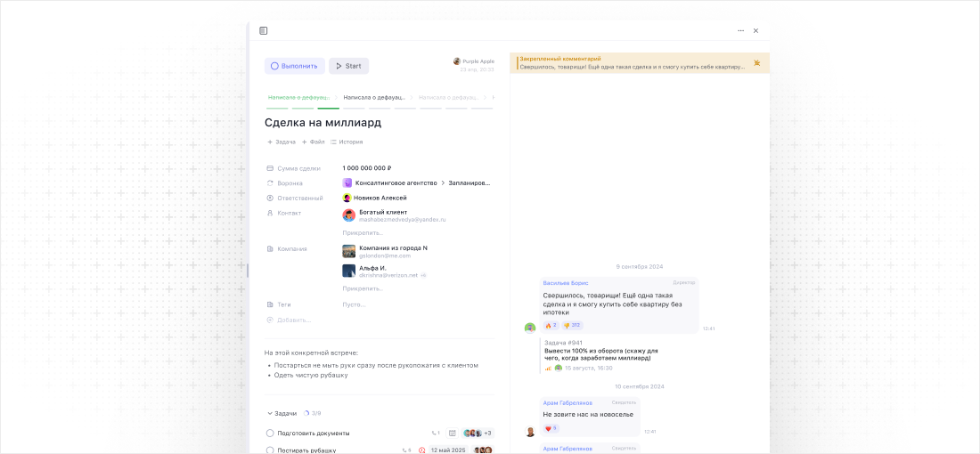Select the third greyed stage Написала о дефауац

449,97
